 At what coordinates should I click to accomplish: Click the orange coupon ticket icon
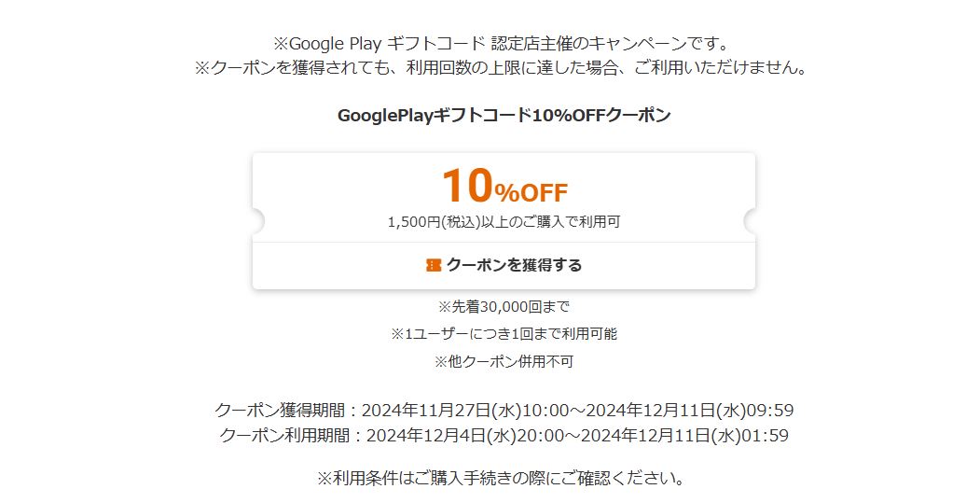[x=434, y=265]
